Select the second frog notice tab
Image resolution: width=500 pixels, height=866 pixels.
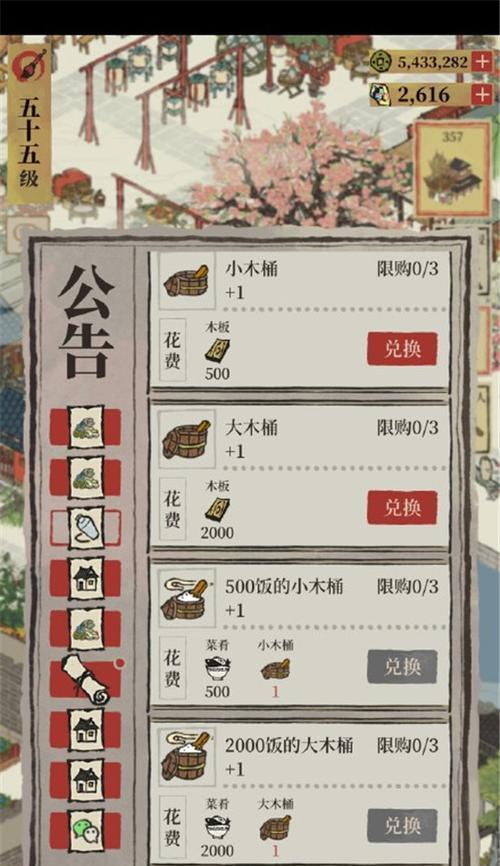click(86, 477)
